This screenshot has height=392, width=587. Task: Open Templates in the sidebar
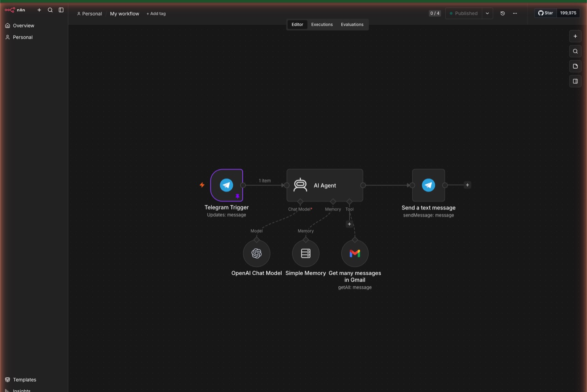34,380
